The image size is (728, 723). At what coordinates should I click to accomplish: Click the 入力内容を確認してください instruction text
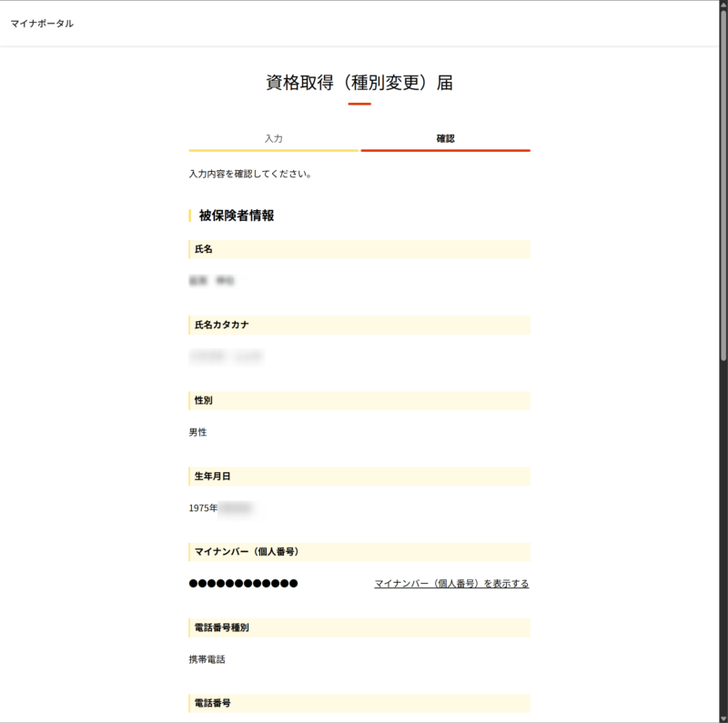(x=250, y=174)
